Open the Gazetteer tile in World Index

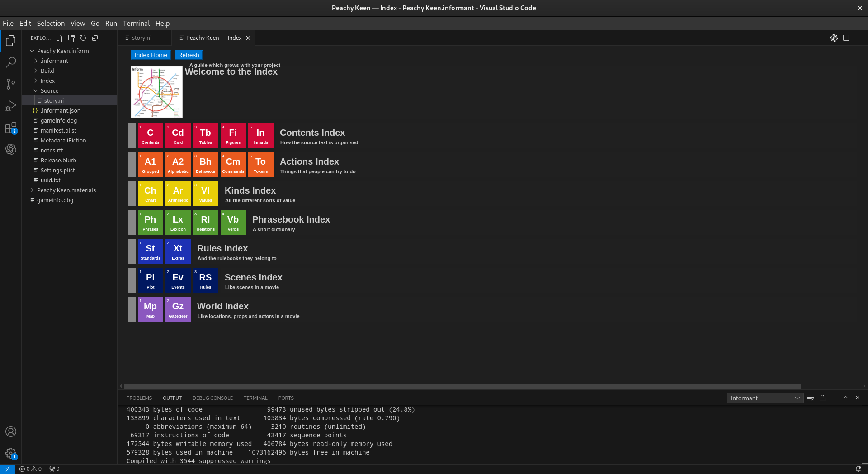point(178,309)
